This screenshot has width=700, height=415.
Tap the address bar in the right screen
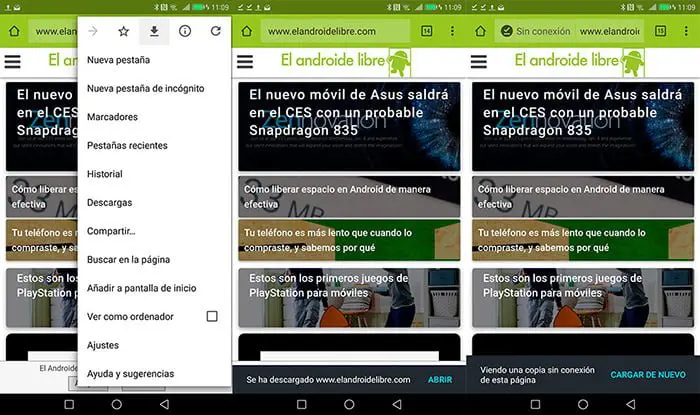tap(569, 31)
